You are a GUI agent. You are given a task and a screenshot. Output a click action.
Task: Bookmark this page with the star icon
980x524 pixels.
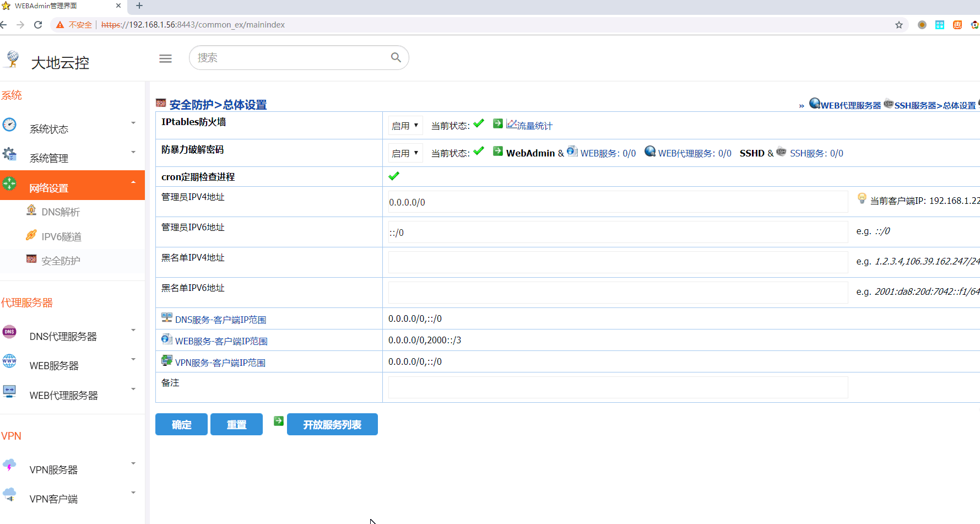coord(899,25)
